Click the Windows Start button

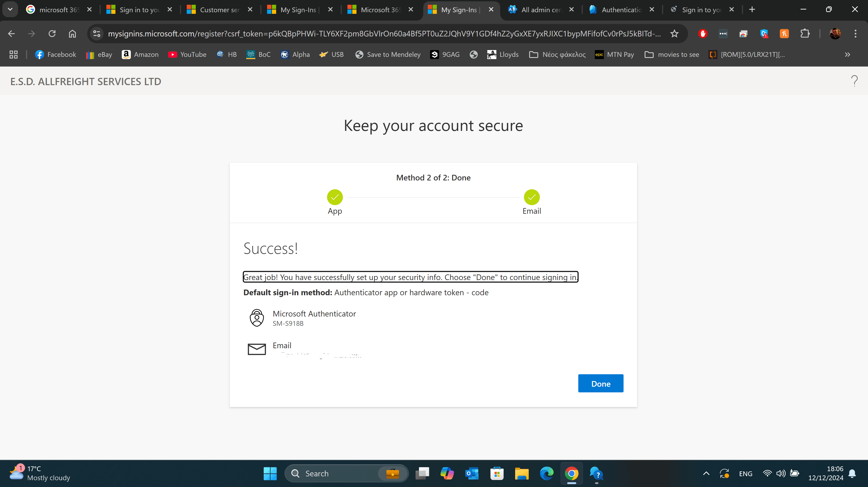270,473
